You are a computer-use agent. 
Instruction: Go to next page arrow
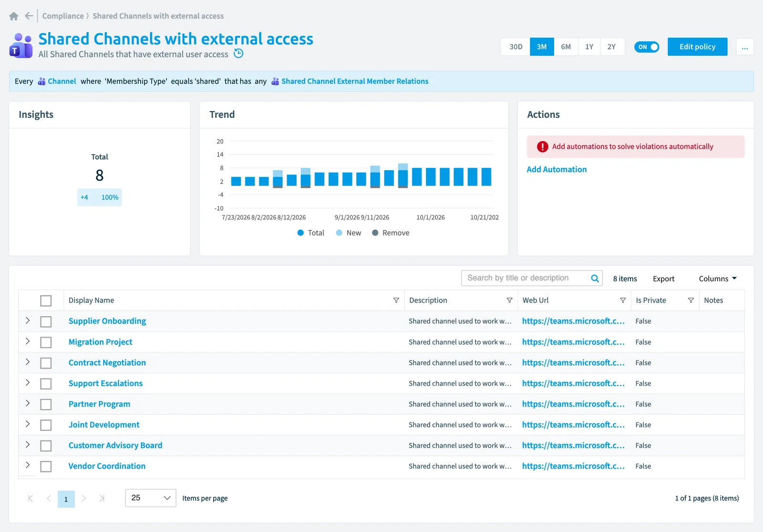pyautogui.click(x=83, y=498)
